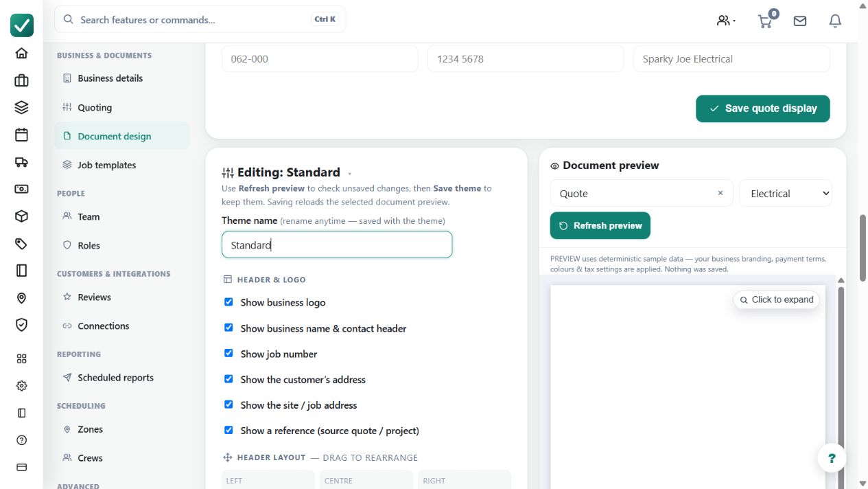
Task: Click the four-squares grid sidebar icon
Action: click(x=21, y=359)
